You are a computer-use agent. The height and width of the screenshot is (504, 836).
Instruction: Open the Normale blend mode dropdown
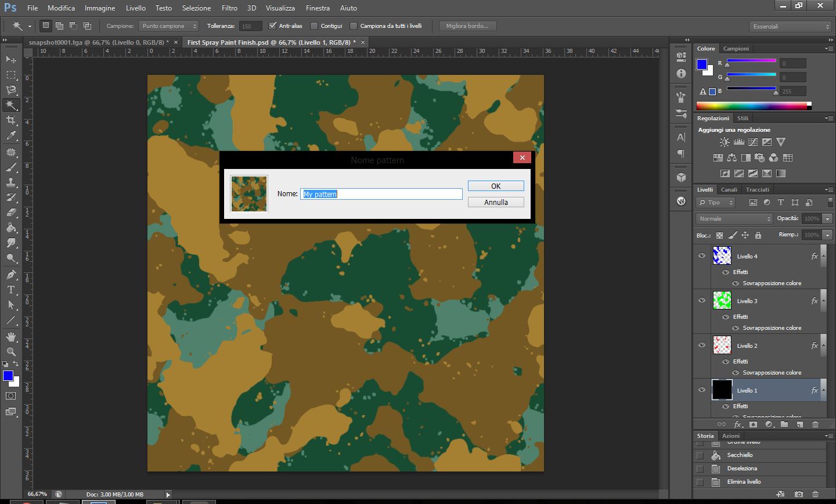coord(734,219)
